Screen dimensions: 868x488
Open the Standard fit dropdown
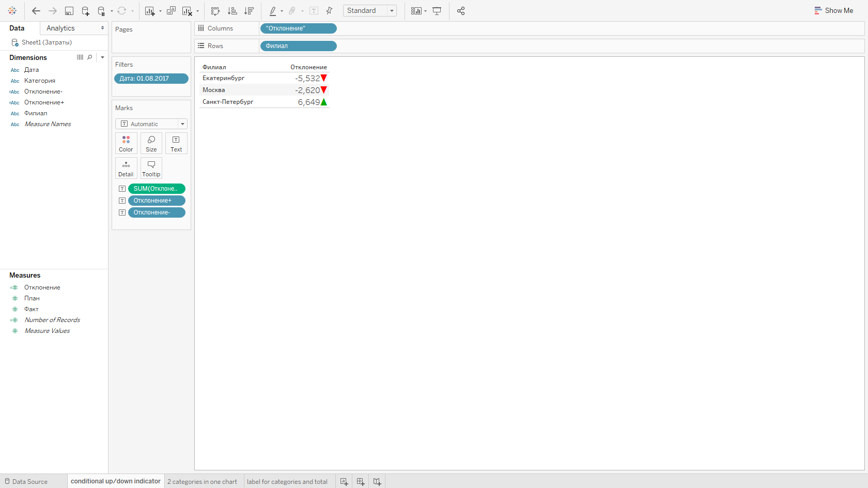[x=370, y=11]
